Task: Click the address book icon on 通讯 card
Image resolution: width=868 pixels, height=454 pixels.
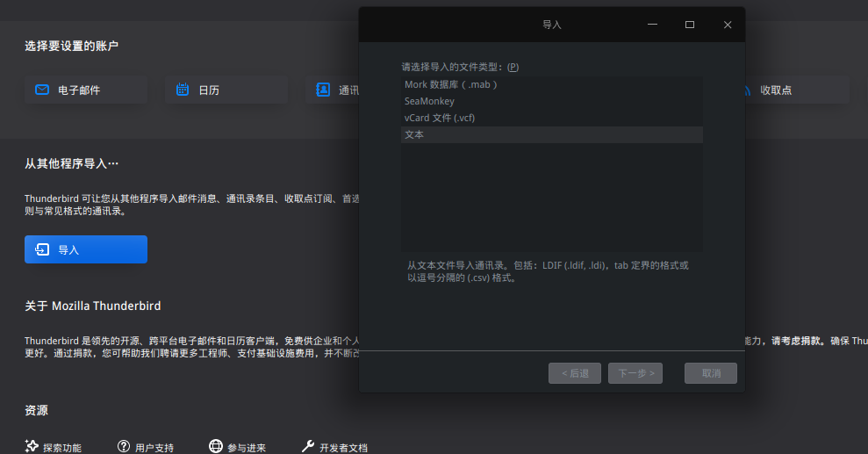Action: 323,90
